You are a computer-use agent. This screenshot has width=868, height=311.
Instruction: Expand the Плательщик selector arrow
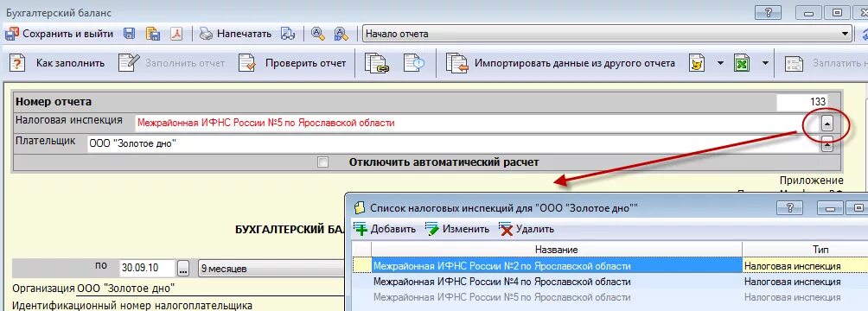827,145
